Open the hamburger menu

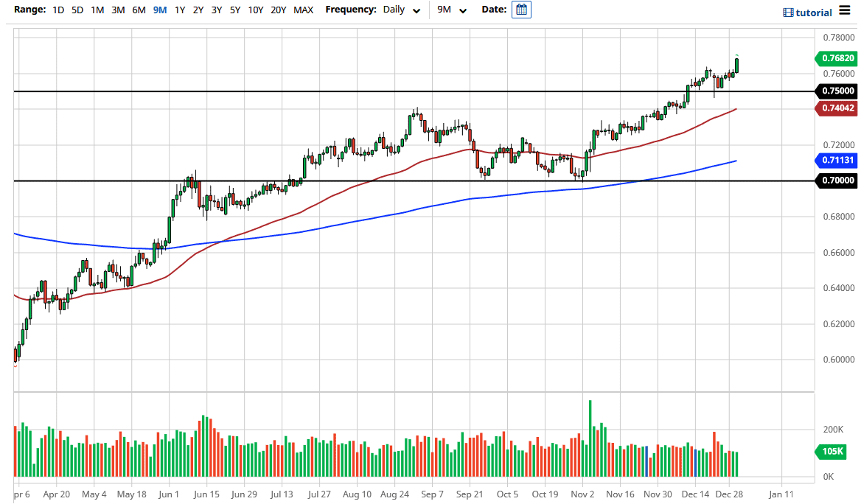(843, 11)
